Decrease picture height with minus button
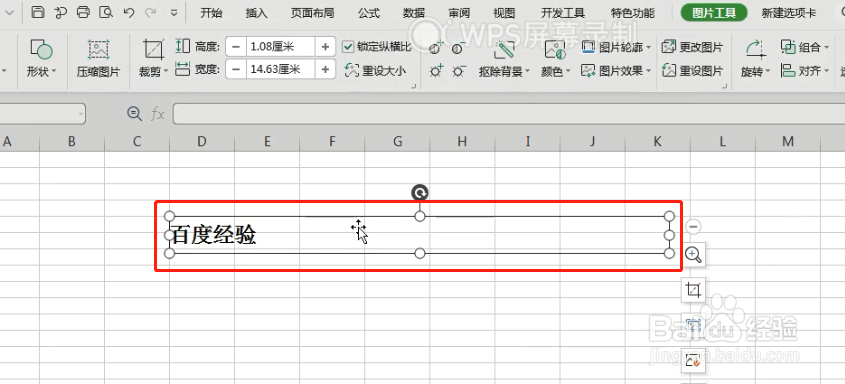This screenshot has width=845, height=384. point(236,47)
